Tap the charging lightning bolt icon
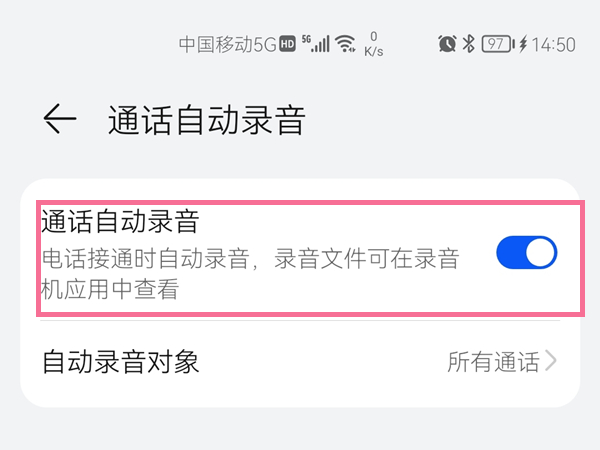This screenshot has height=450, width=600. [522, 44]
